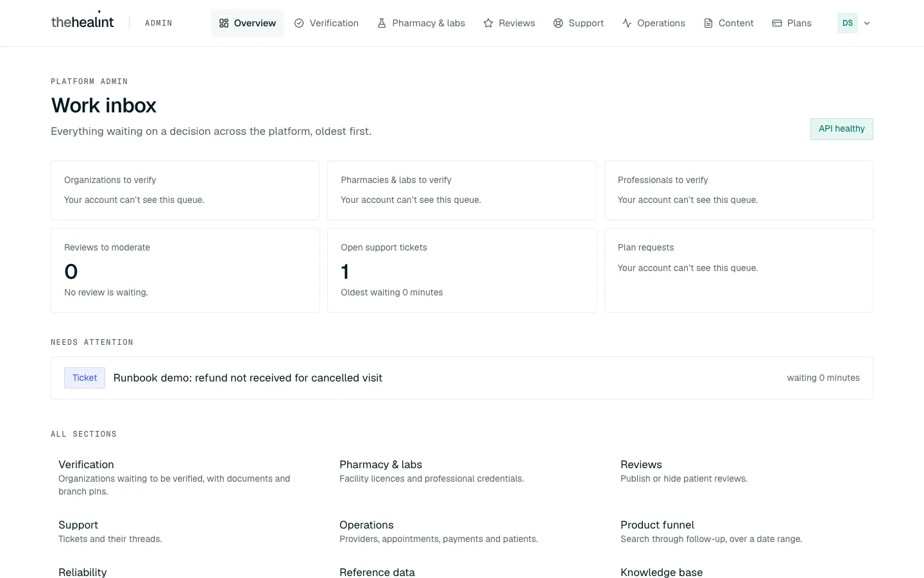The height and width of the screenshot is (578, 924).
Task: Click the Overview grid icon
Action: pyautogui.click(x=224, y=23)
